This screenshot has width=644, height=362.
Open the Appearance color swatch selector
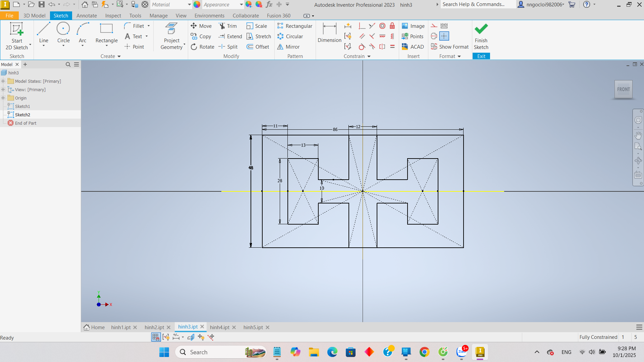(x=197, y=5)
